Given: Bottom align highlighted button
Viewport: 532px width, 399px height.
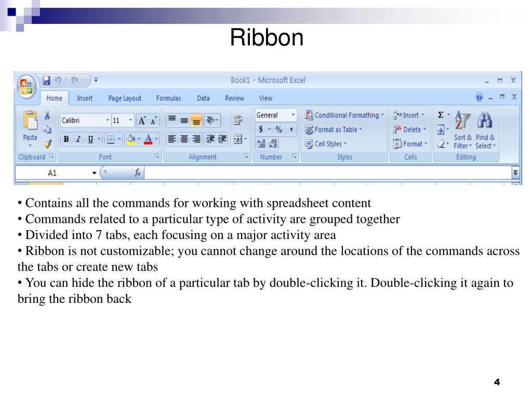Looking at the screenshot, I should [x=196, y=120].
